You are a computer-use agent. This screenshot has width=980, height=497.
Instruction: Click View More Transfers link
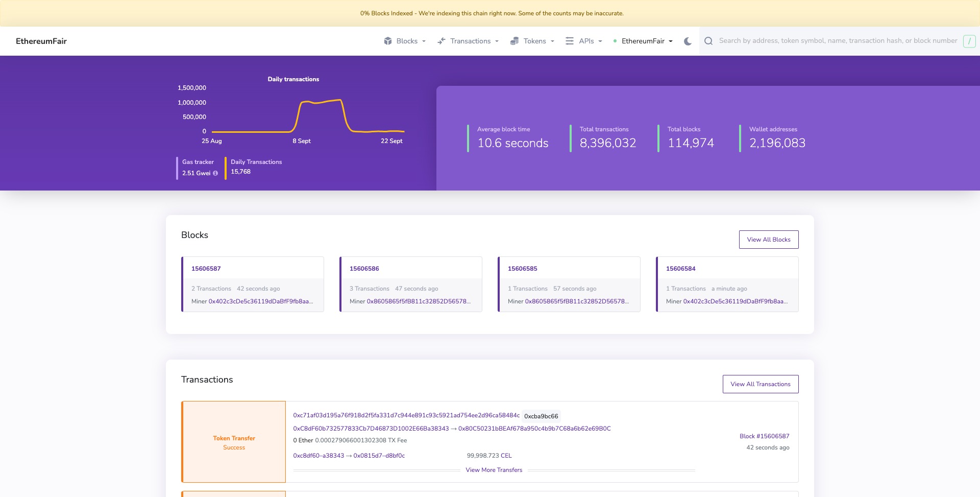click(x=494, y=470)
